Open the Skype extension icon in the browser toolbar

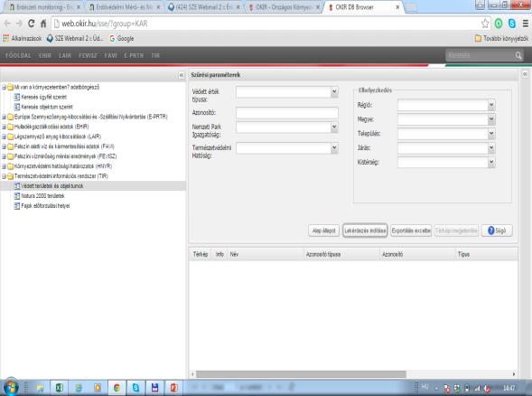[512, 24]
